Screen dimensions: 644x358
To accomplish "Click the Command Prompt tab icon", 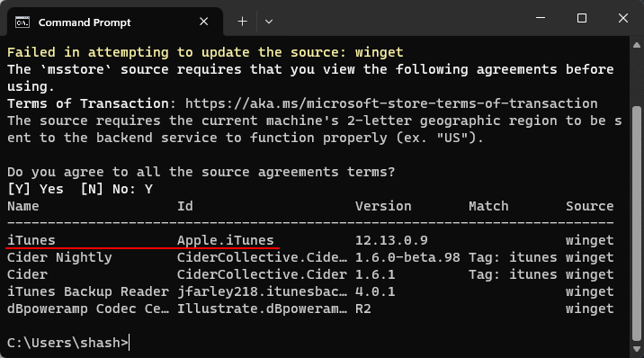I will pyautogui.click(x=22, y=22).
